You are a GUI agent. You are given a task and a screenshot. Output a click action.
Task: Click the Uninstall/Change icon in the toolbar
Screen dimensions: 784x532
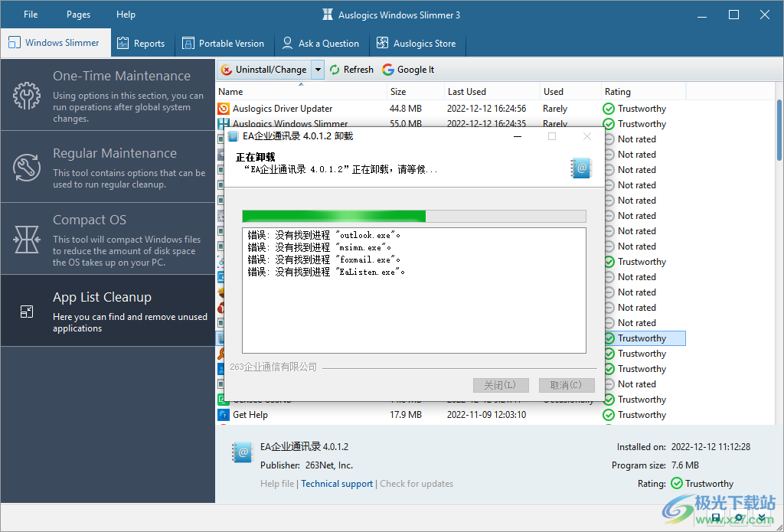[x=227, y=69]
